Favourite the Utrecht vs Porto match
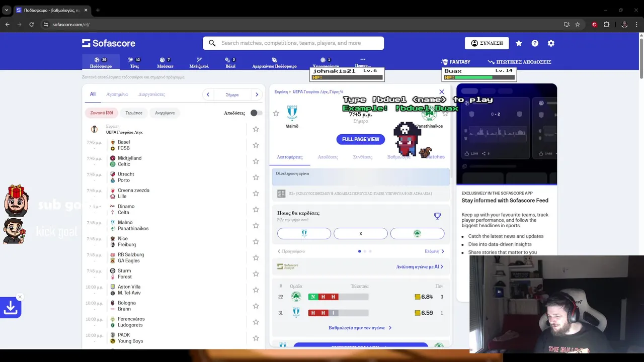 pos(256,177)
